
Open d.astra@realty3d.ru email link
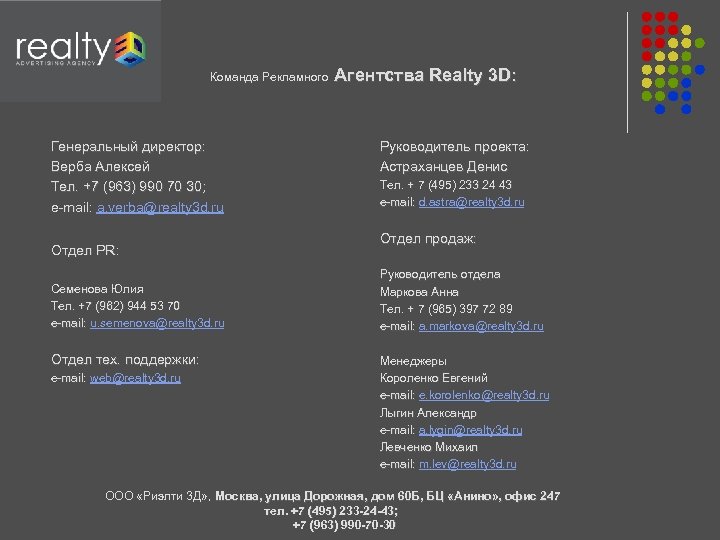pyautogui.click(x=471, y=202)
